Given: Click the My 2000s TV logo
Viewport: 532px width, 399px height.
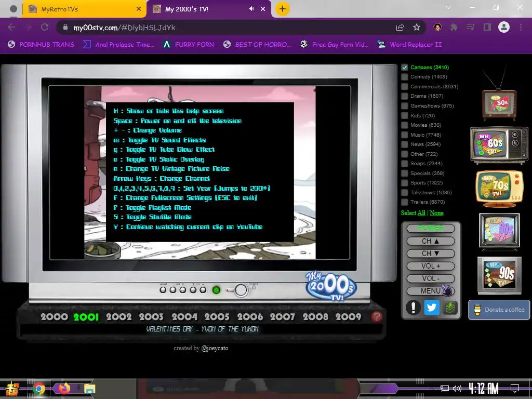Looking at the screenshot, I should tap(331, 286).
